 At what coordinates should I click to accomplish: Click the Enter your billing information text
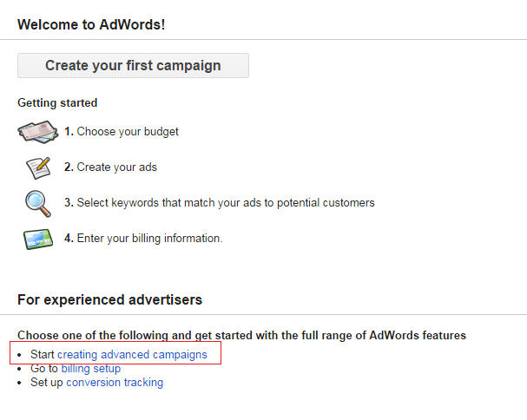143,239
